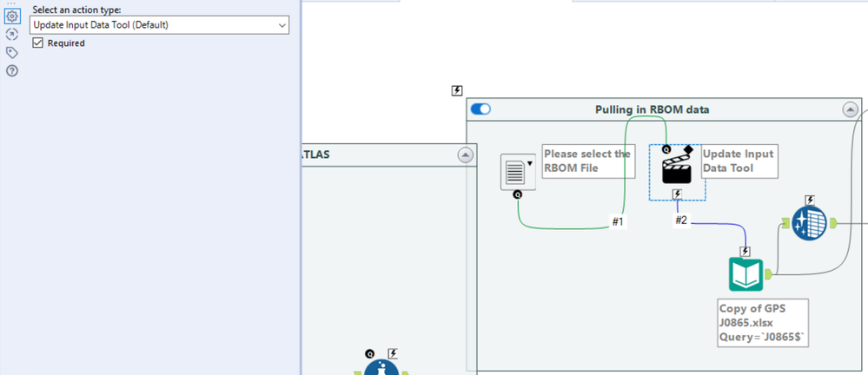Click the Input Data tool output anchor
The height and width of the screenshot is (375, 868).
point(768,273)
